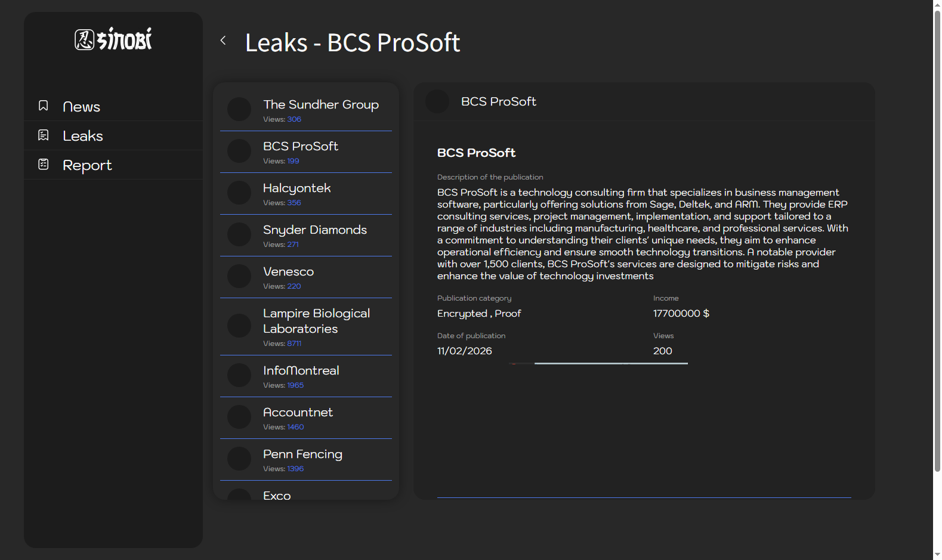Screen dimensions: 942x560
Task: Click the Penn Fencing round avatar
Action: pyautogui.click(x=239, y=459)
